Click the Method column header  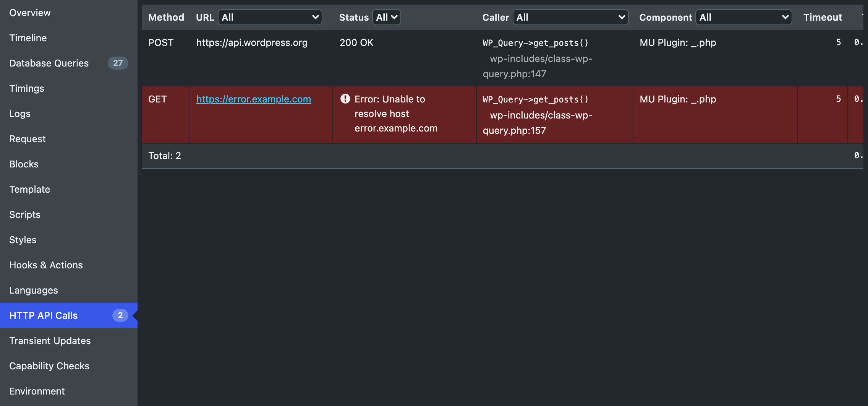(x=166, y=17)
